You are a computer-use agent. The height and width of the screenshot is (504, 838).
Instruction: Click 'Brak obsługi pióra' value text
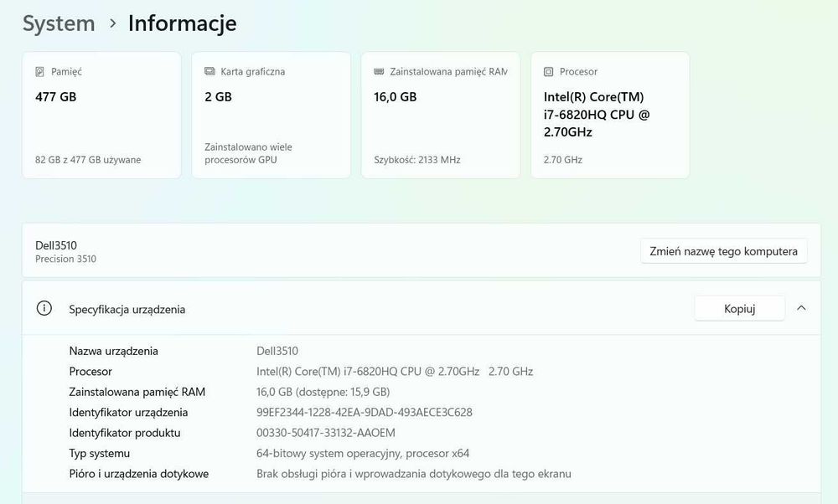click(x=414, y=474)
